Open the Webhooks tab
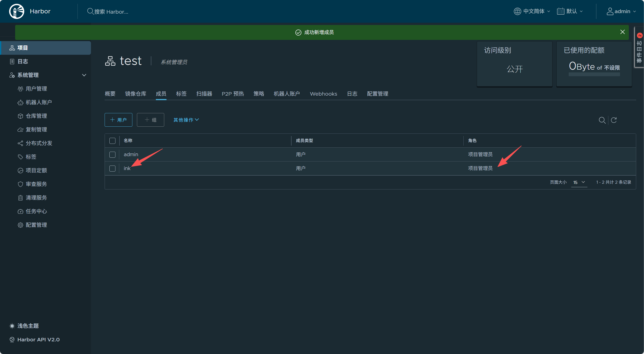Image resolution: width=644 pixels, height=354 pixels. pos(323,94)
